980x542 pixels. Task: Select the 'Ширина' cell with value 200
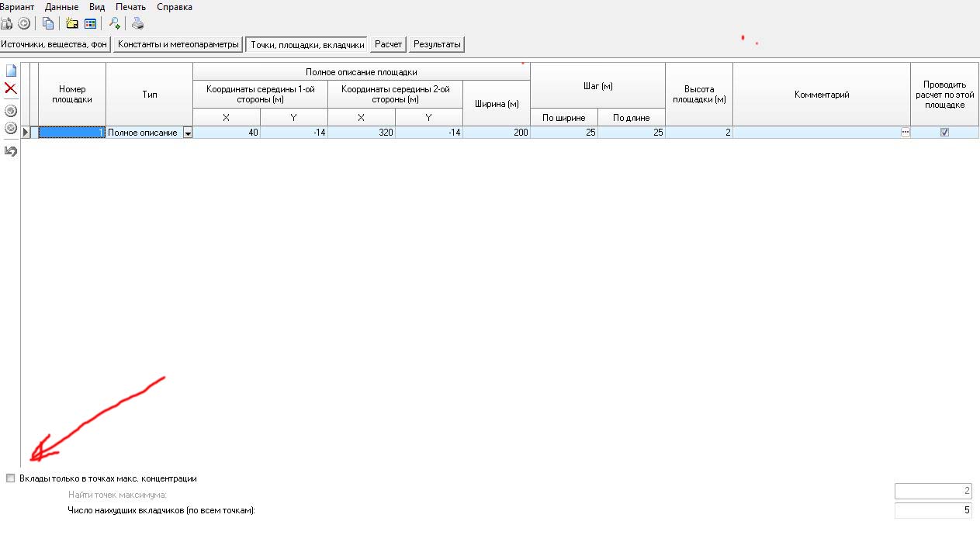point(497,133)
